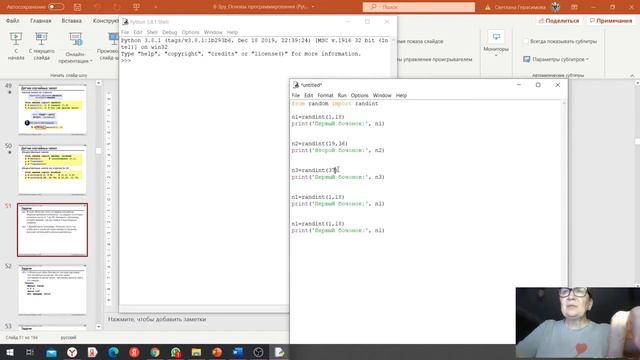Click the subtitle parameters icon
Viewport: 640px width, 360px height.
coord(527,59)
